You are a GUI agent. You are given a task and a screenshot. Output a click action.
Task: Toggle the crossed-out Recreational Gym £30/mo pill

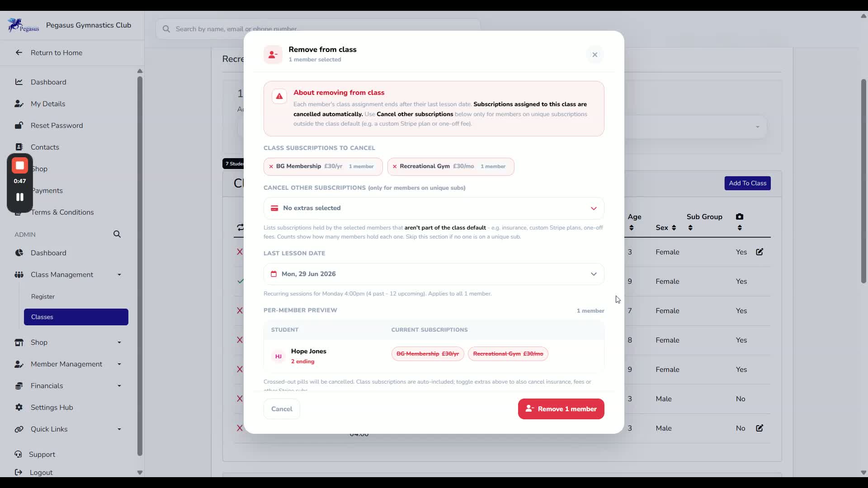pyautogui.click(x=508, y=354)
